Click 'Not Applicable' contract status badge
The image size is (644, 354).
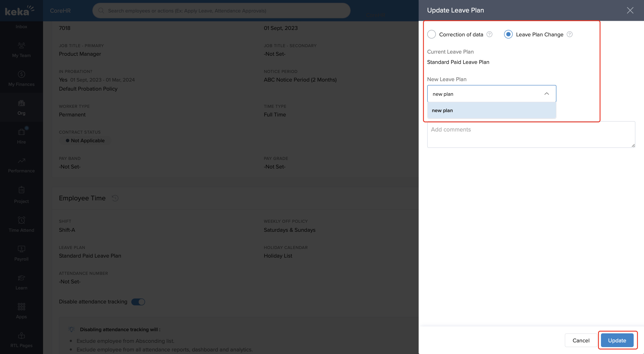tap(85, 141)
